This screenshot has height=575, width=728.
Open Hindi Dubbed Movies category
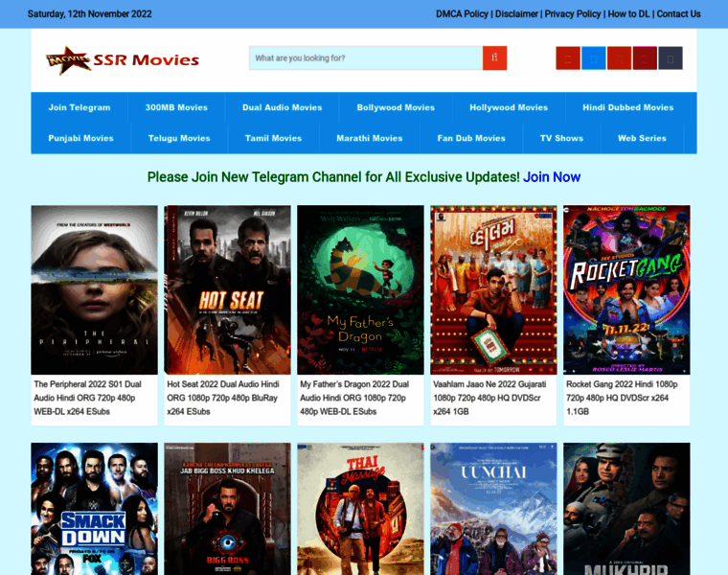click(x=628, y=107)
